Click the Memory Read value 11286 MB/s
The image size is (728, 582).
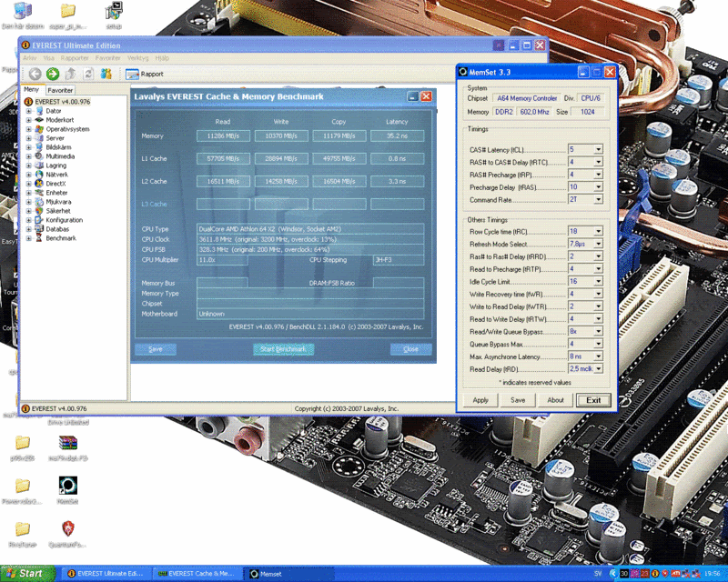click(223, 136)
